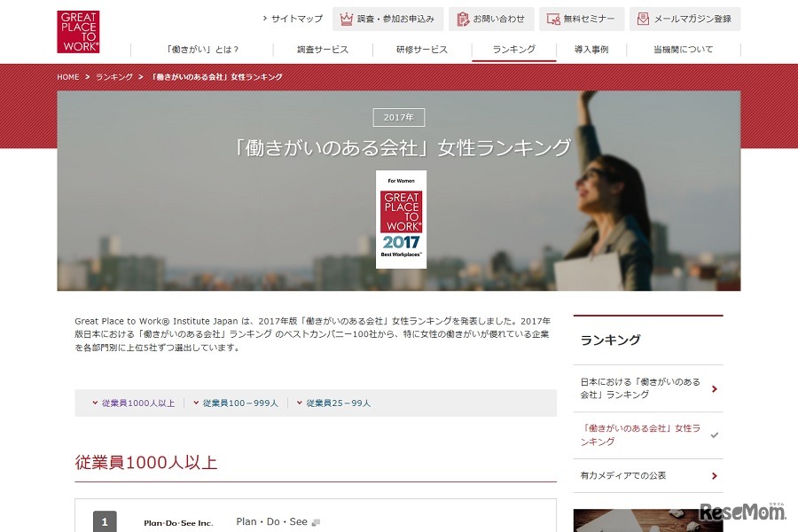Viewport: 798px width, 532px height.
Task: Select the 「働きがい」とは？ menu item
Action: 202,50
